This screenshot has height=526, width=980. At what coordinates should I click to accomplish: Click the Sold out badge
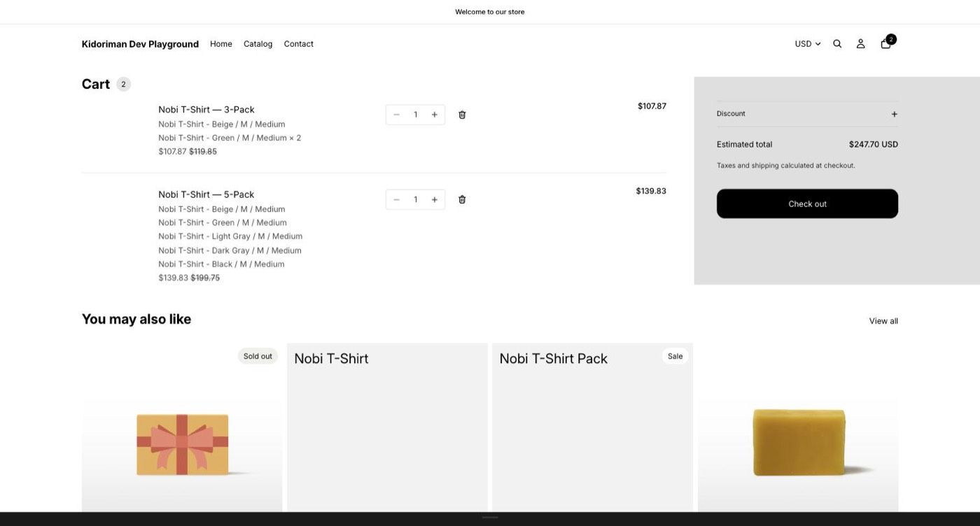pos(258,356)
